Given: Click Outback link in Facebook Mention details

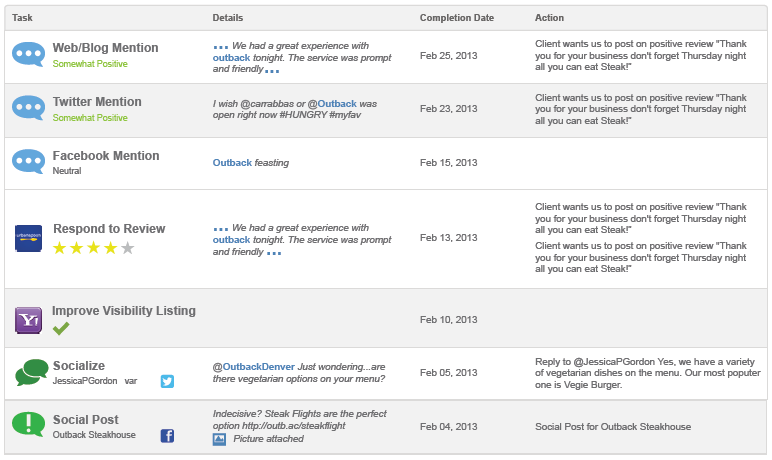Looking at the screenshot, I should coord(232,163).
